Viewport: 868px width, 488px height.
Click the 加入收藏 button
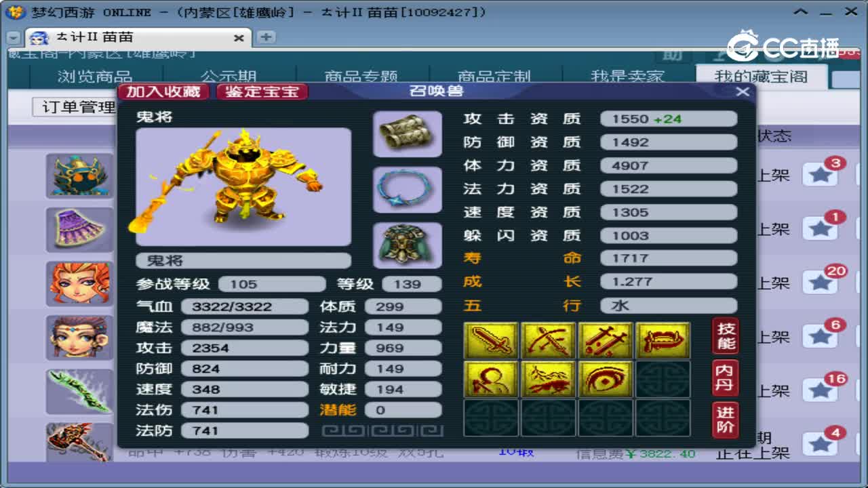(163, 91)
